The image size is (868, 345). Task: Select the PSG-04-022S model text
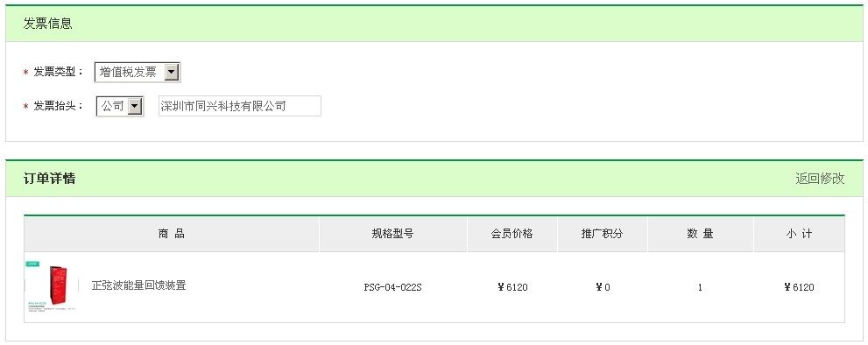click(393, 287)
